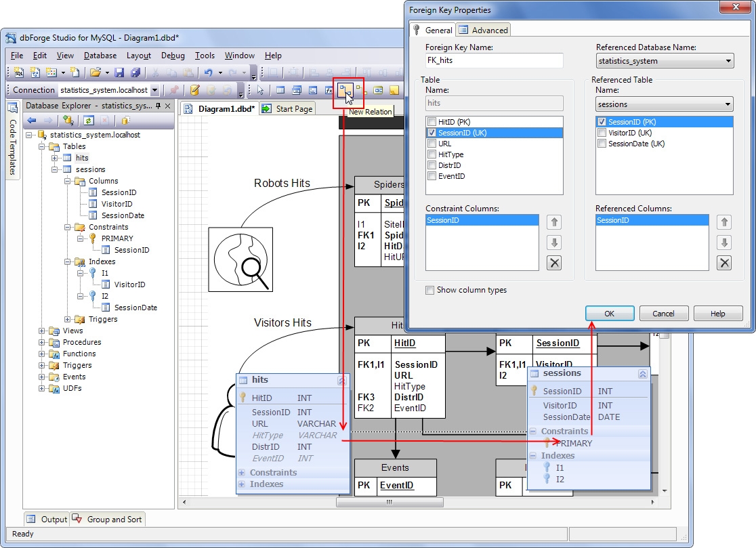Open the Debug menu
The image size is (756, 548).
[x=173, y=56]
